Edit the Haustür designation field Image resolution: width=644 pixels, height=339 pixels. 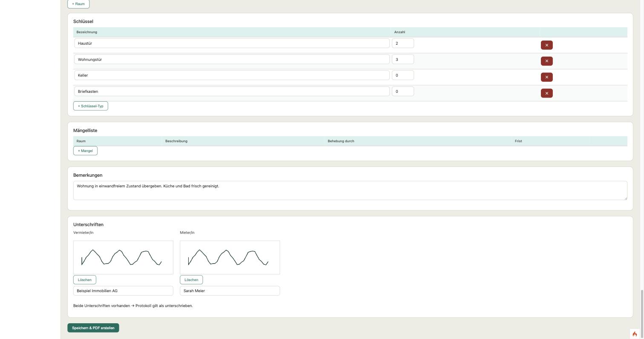tap(232, 43)
